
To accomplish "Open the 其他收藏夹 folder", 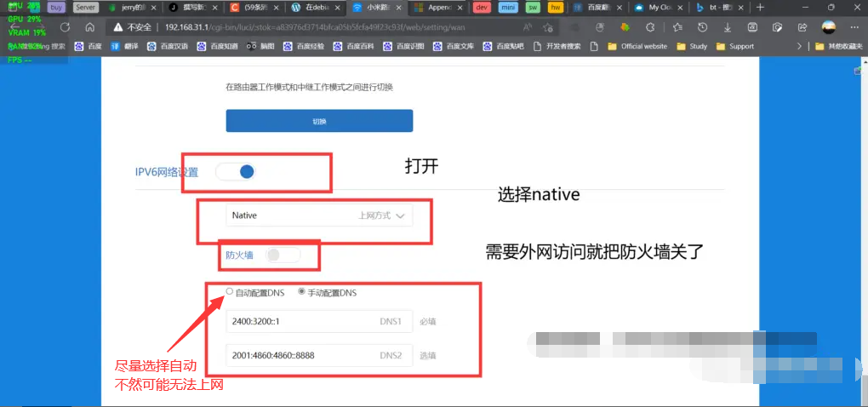I will [839, 47].
